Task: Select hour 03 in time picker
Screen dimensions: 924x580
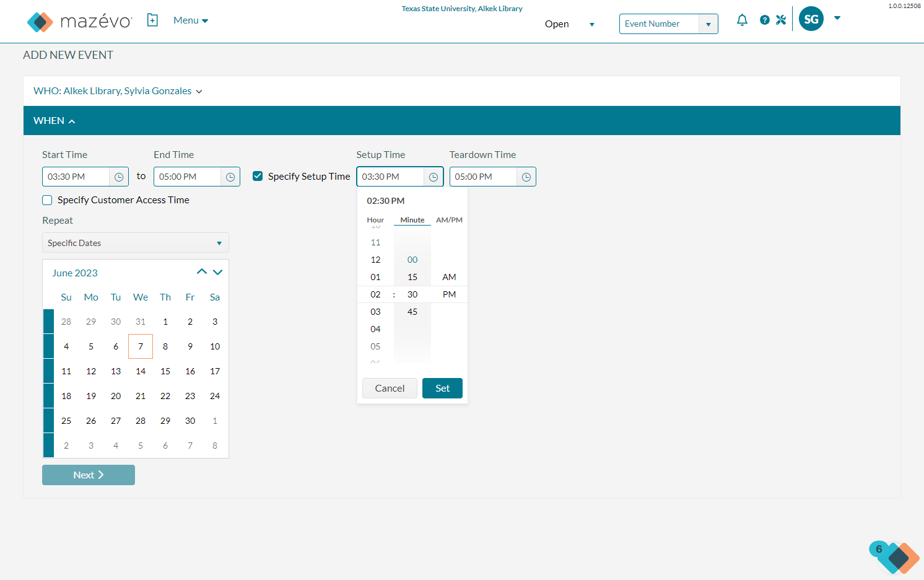Action: tap(375, 312)
